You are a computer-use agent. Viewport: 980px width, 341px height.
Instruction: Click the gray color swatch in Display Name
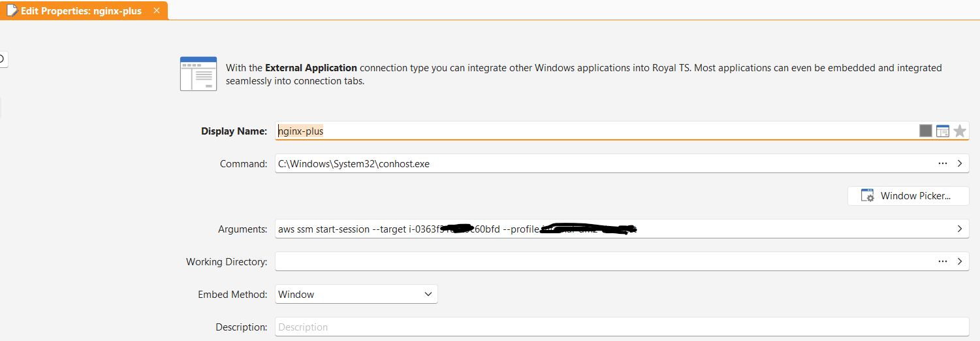[925, 131]
